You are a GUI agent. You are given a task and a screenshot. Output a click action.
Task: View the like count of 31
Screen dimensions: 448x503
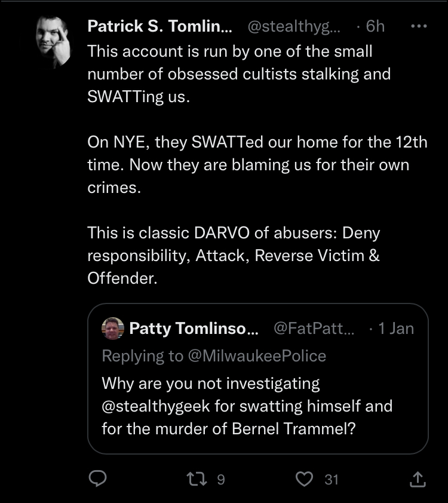[332, 480]
